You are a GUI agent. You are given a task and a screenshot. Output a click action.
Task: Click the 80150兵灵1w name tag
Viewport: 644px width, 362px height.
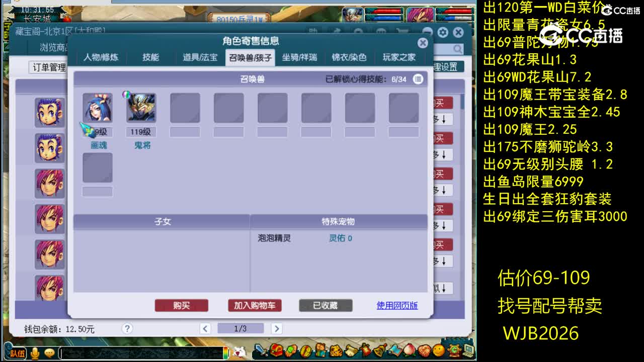point(239,19)
